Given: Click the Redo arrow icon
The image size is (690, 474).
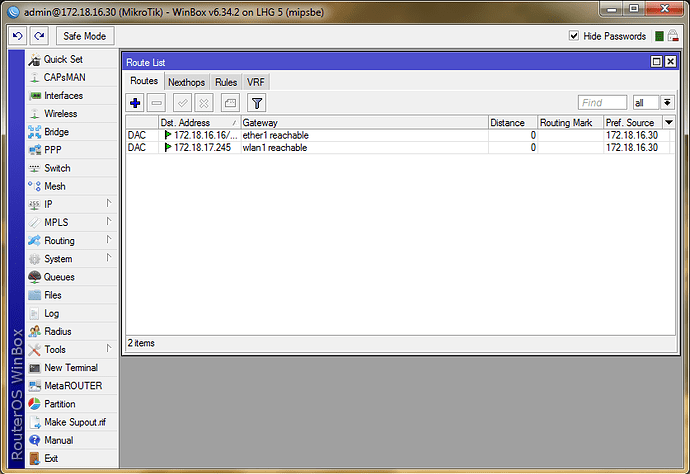Looking at the screenshot, I should [x=38, y=36].
